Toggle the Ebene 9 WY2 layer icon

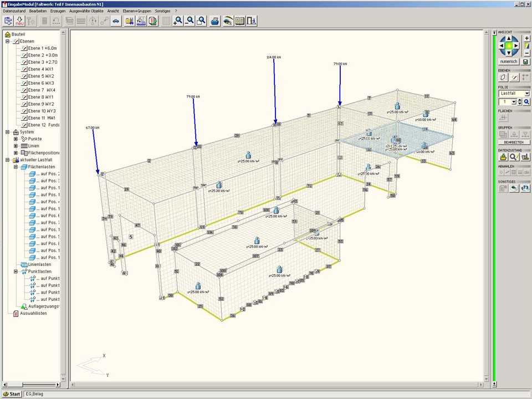click(x=24, y=104)
